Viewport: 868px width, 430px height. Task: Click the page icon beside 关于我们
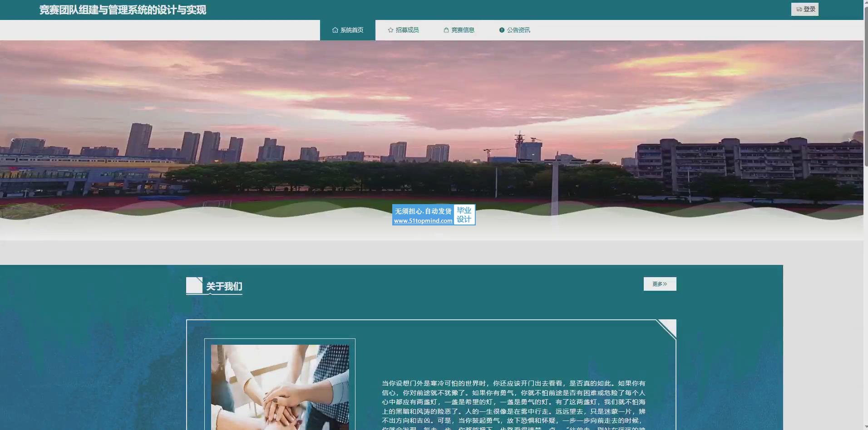[194, 285]
